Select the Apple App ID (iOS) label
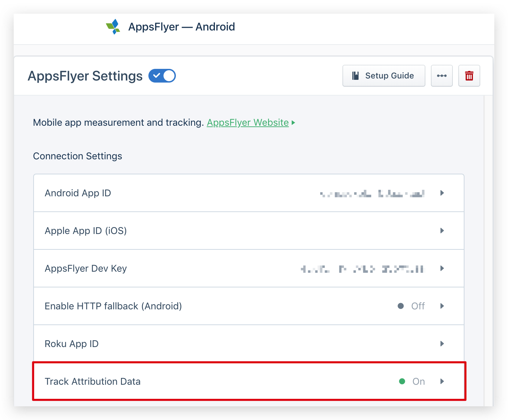Screen dimensions: 508x420 [86, 231]
